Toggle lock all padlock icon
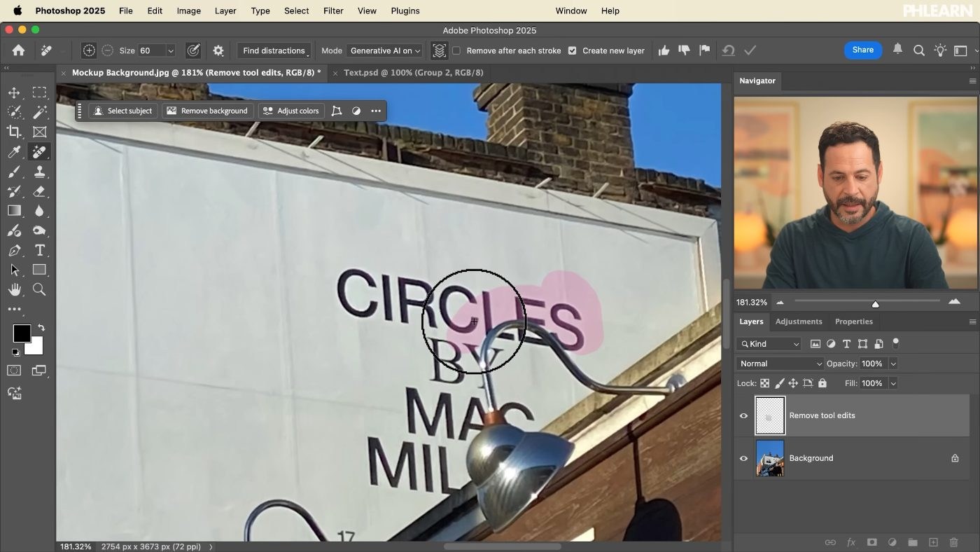The image size is (980, 552). [822, 383]
